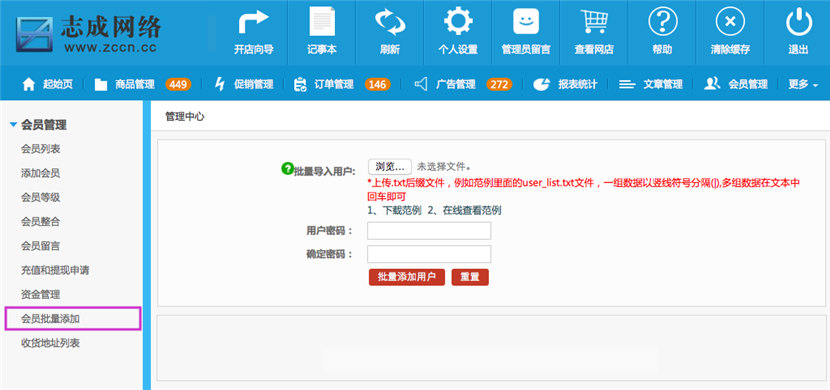The width and height of the screenshot is (830, 390).
Task: Click the 272 badge on 广告管理
Action: (499, 84)
